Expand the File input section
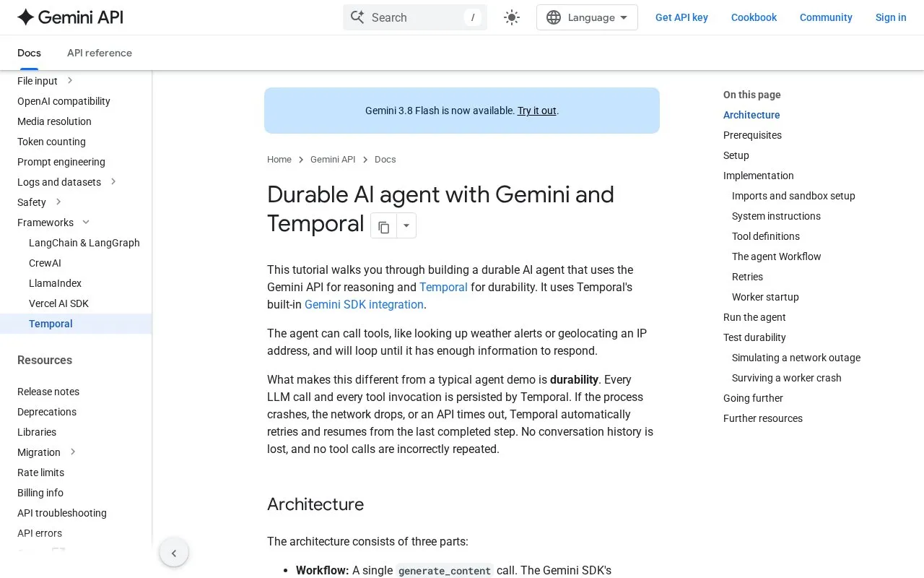 coord(70,81)
